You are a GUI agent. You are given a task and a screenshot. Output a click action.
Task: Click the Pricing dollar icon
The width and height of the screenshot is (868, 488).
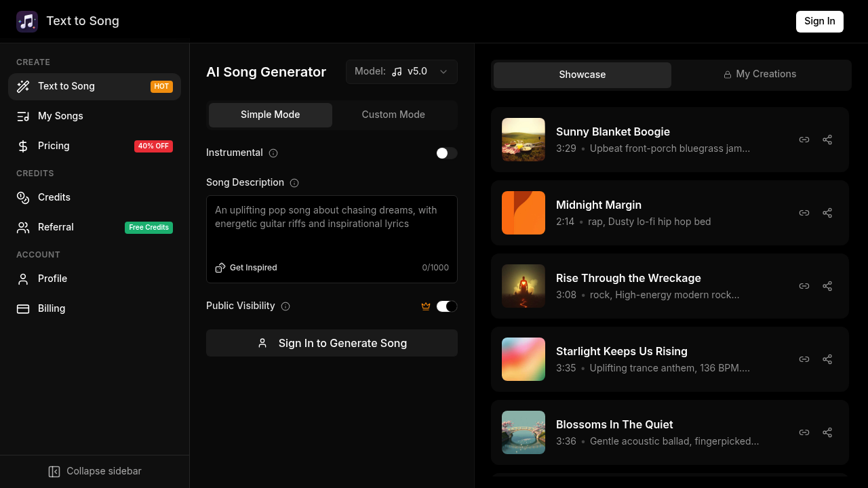click(22, 146)
